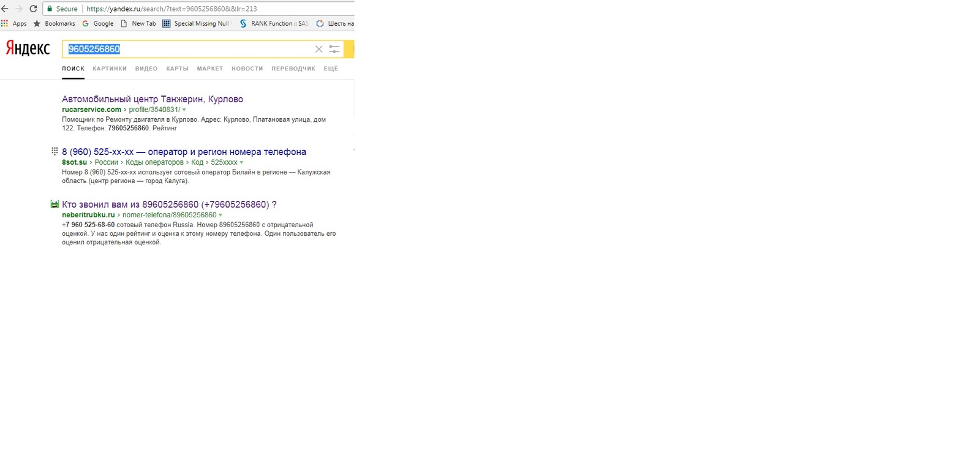Switch to Картинки tab
Screen dimensions: 980x472
point(110,69)
